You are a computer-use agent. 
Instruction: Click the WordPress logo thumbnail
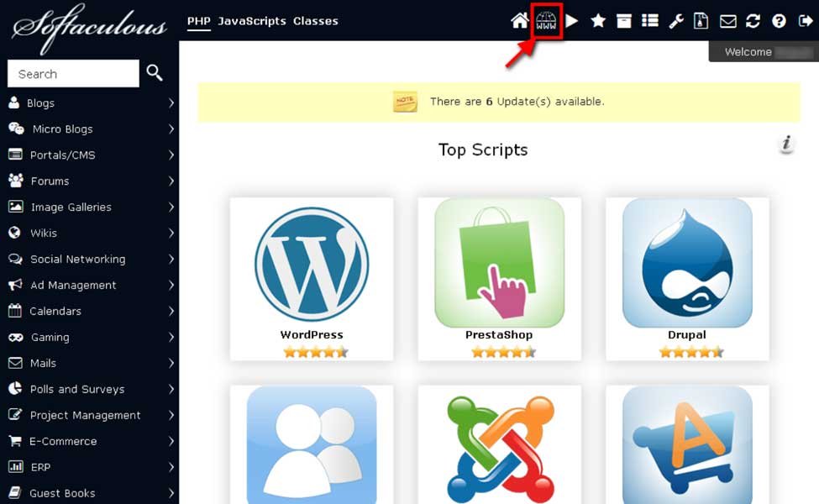coord(312,265)
